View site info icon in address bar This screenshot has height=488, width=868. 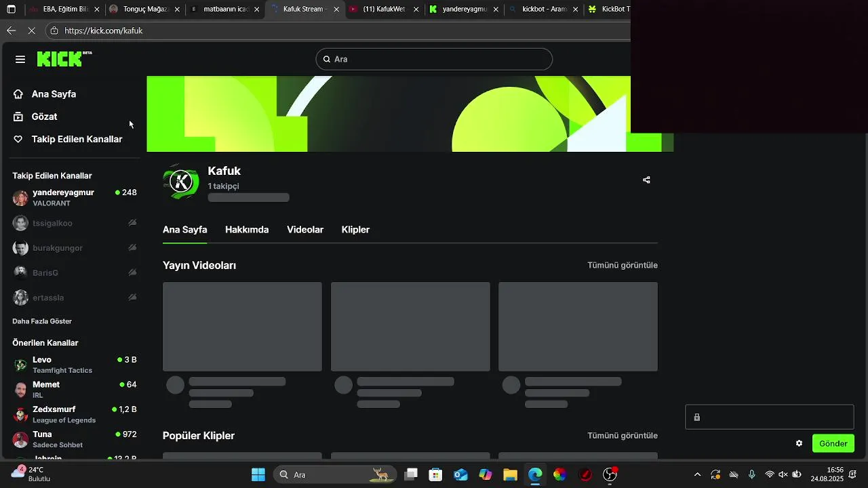coord(54,30)
